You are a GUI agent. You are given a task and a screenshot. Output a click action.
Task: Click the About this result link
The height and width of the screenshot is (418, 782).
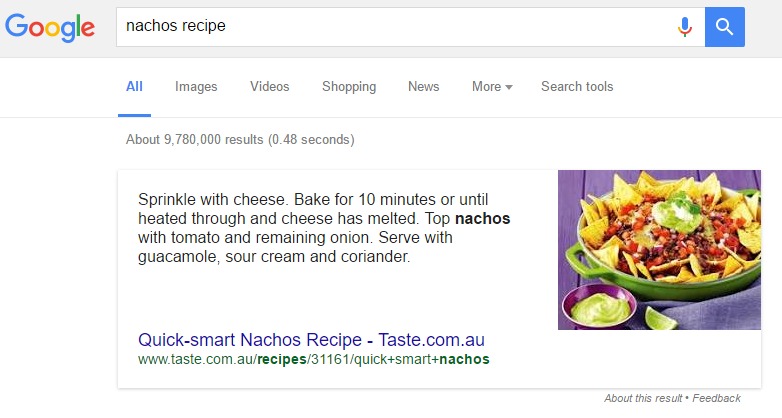coord(642,398)
